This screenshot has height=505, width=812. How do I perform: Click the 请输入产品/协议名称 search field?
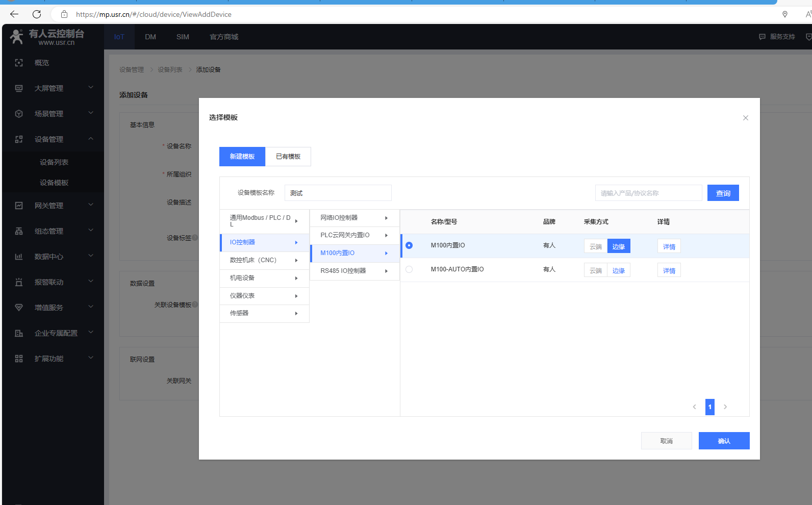tap(648, 193)
